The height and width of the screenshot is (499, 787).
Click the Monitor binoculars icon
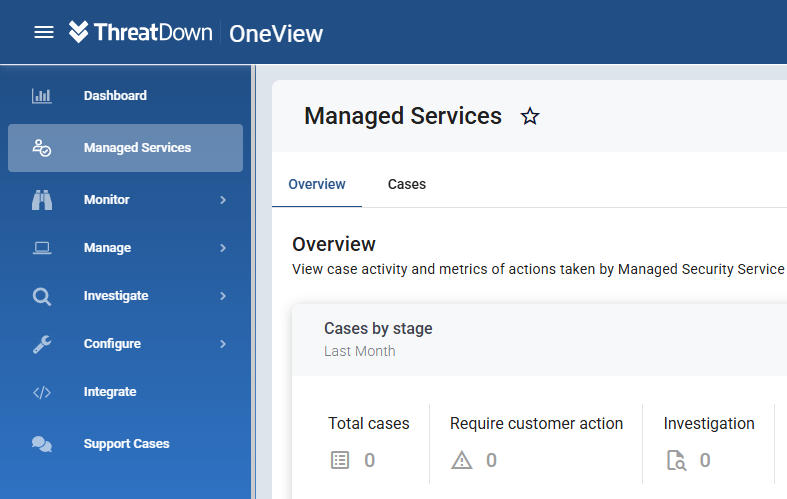point(42,200)
